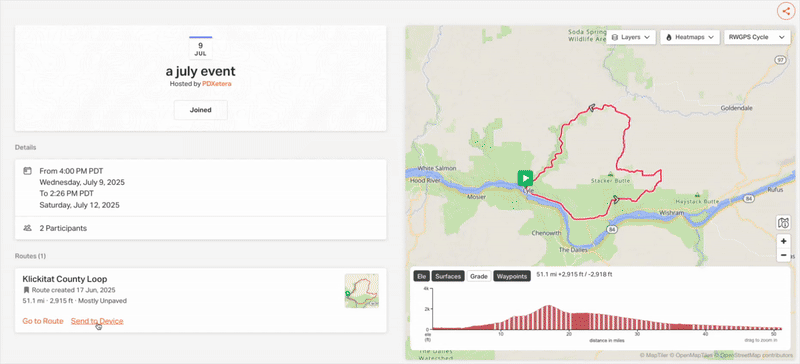800x364 pixels.
Task: Click the map settings icon above zoom controls
Action: point(784,223)
